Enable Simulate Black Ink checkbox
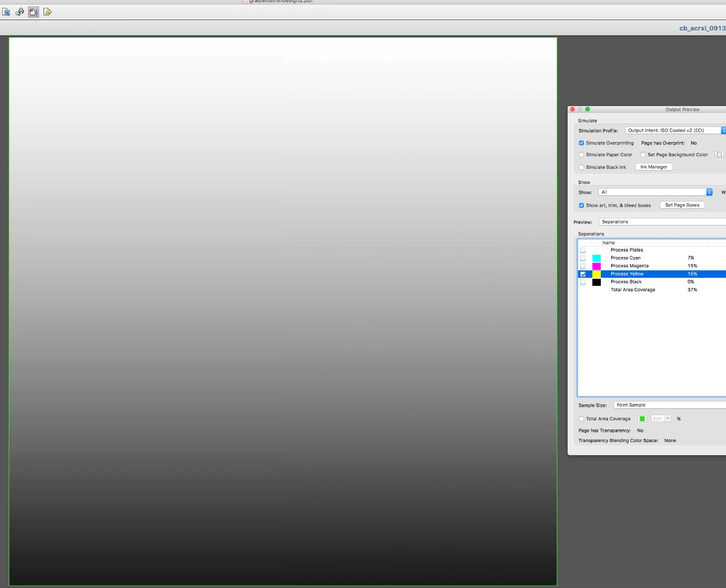 (x=581, y=167)
